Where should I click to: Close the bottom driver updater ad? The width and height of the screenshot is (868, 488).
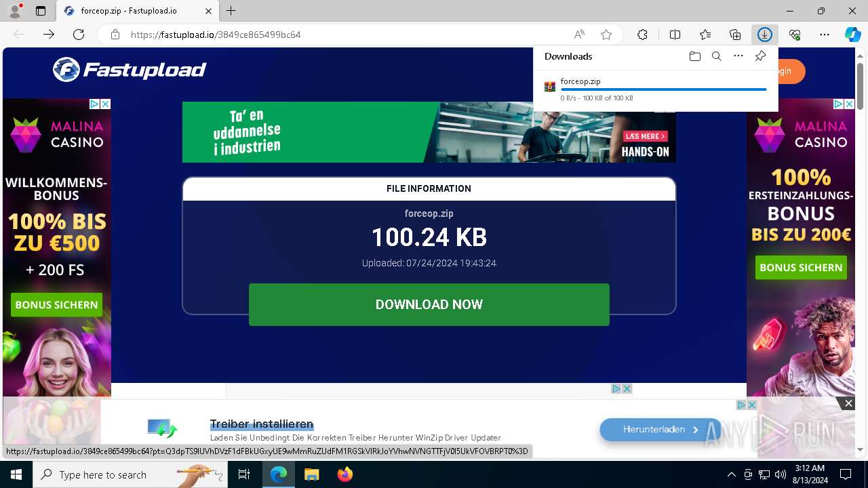point(751,405)
